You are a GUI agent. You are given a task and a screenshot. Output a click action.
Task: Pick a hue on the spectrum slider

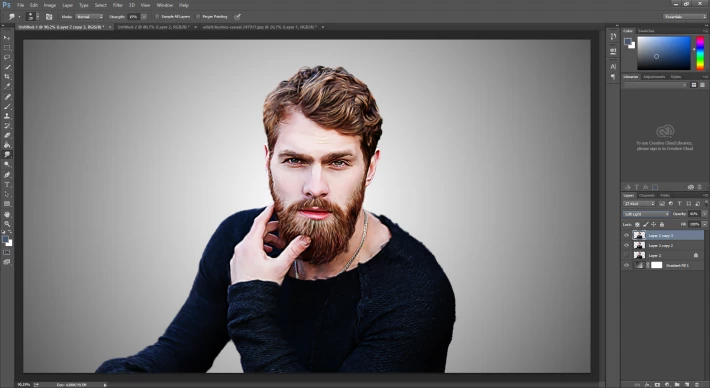[700, 53]
